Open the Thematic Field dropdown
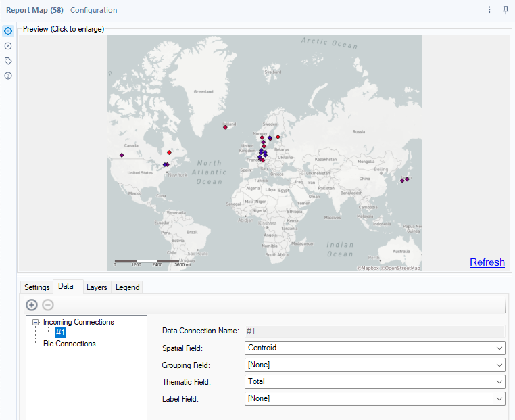 374,381
